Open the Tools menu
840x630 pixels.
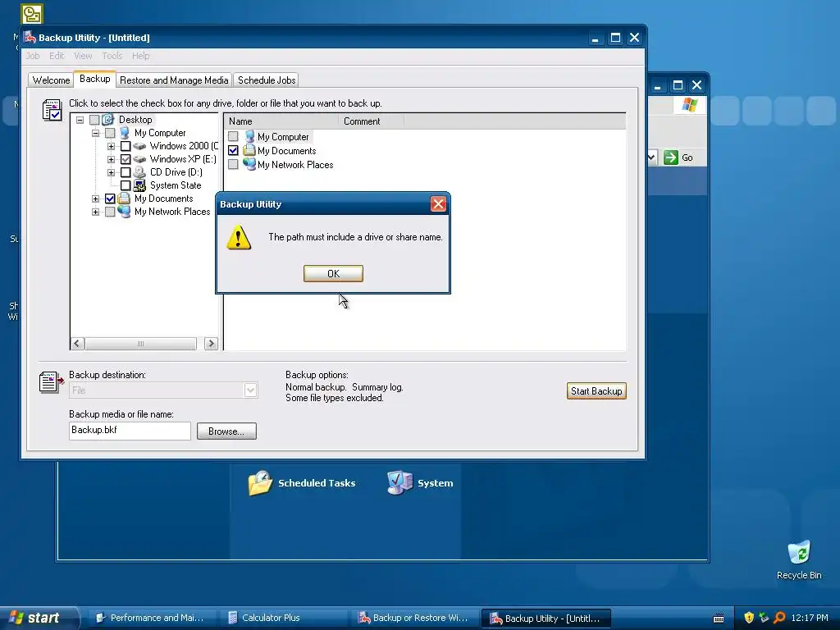112,56
